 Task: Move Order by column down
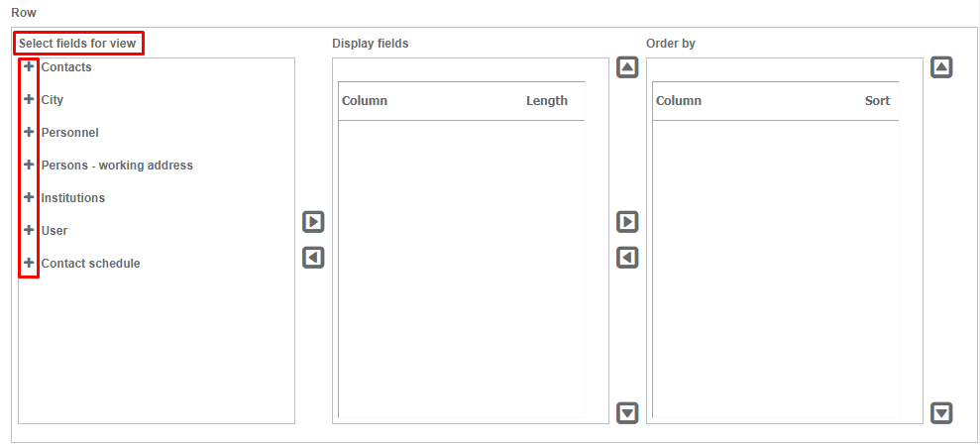coord(941,412)
